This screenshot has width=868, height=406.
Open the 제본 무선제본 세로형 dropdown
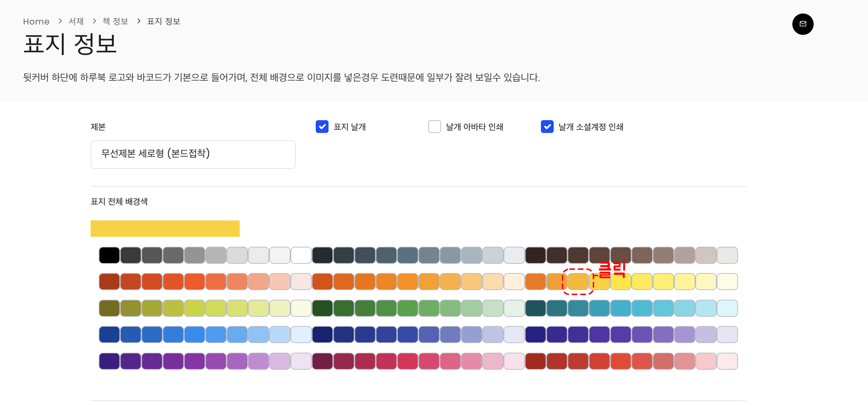point(193,154)
